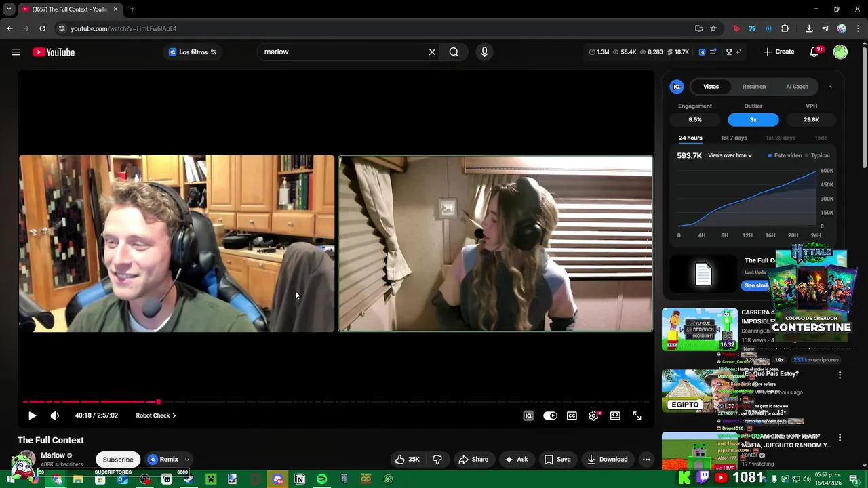Select the 24 hours range tab
This screenshot has height=488, width=868.
click(x=690, y=138)
